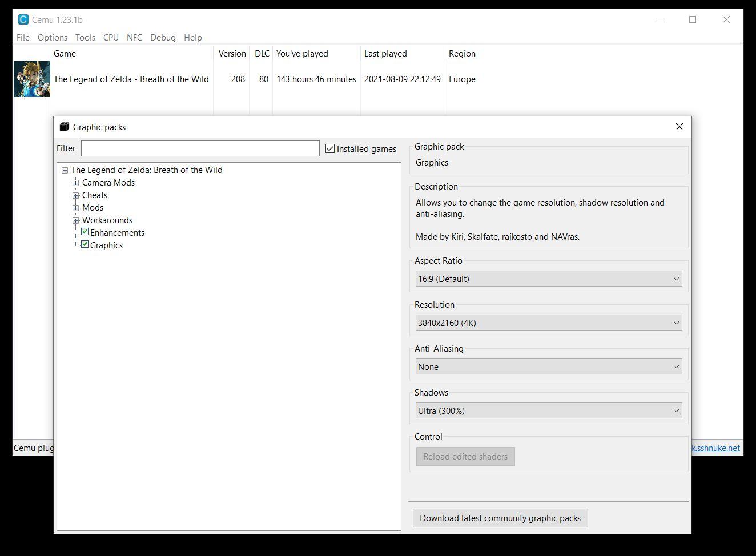Sort by the Game column header
The height and width of the screenshot is (556, 756).
coord(131,53)
